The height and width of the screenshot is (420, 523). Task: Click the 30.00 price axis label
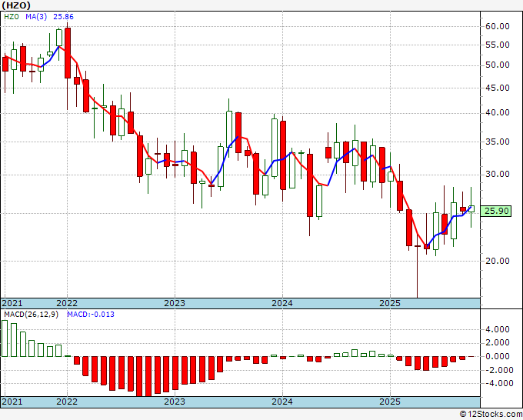click(x=498, y=174)
